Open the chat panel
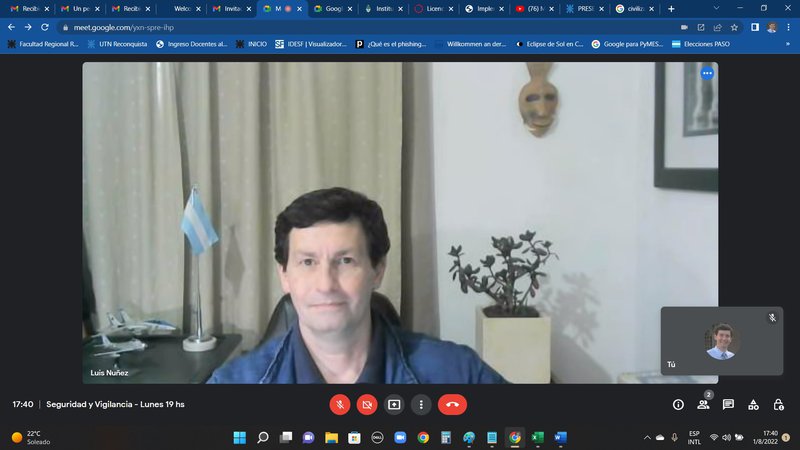The width and height of the screenshot is (800, 450). coord(728,405)
